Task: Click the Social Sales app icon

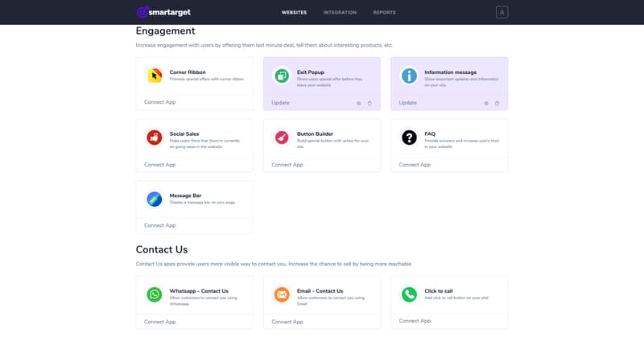Action: [x=155, y=138]
